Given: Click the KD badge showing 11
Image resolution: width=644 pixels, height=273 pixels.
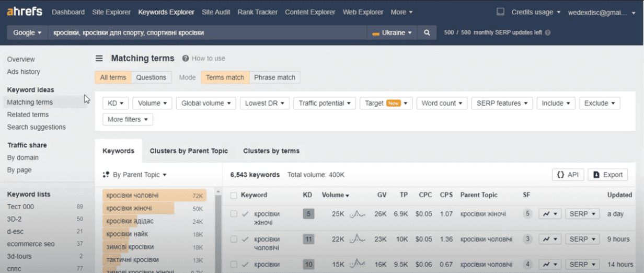Looking at the screenshot, I should pyautogui.click(x=308, y=239).
